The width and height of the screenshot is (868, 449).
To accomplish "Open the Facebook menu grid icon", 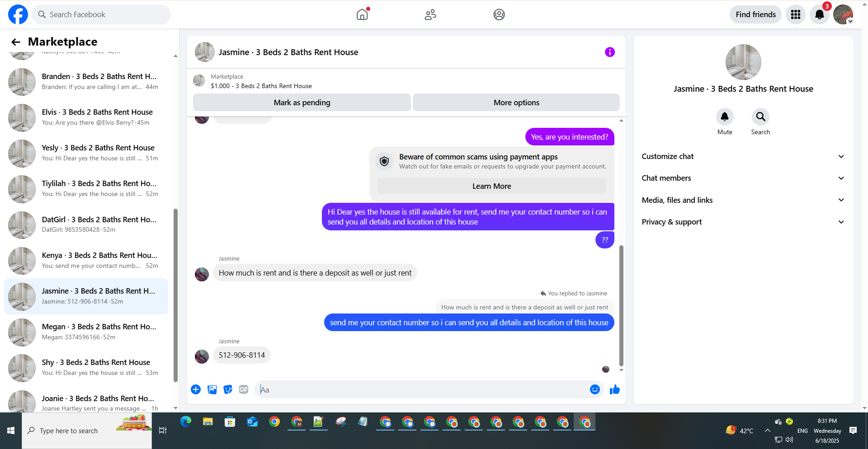I will pos(796,14).
